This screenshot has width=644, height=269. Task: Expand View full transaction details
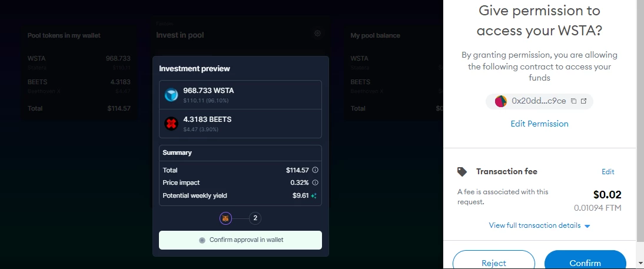tap(539, 225)
